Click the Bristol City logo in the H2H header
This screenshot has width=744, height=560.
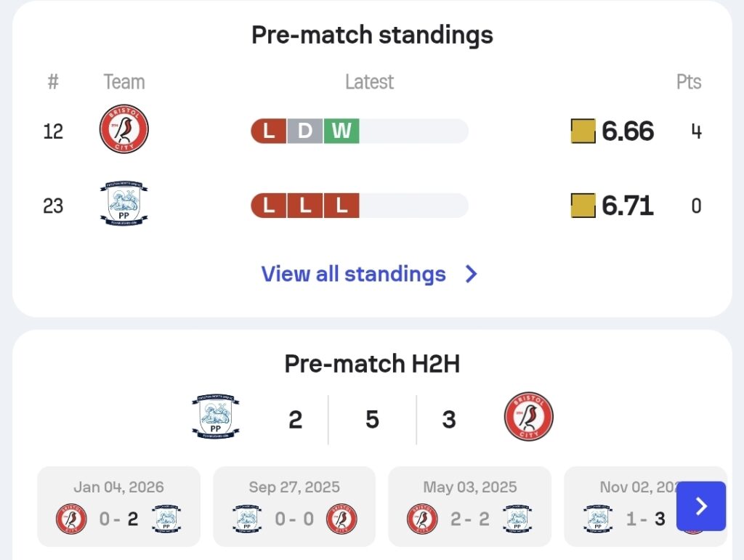529,416
